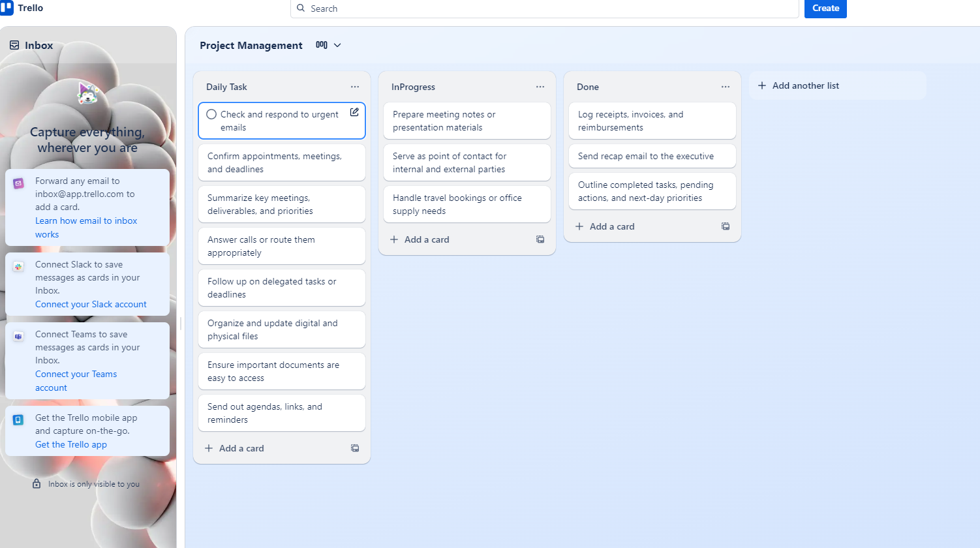
Task: Mark 'Check and respond to urgent emails' complete
Action: click(211, 114)
